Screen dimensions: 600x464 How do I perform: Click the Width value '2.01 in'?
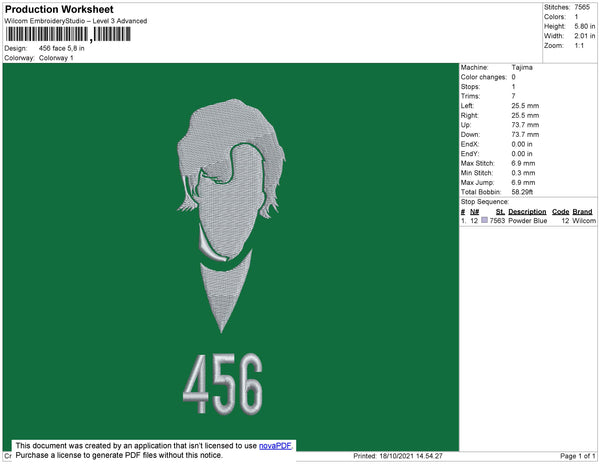584,36
